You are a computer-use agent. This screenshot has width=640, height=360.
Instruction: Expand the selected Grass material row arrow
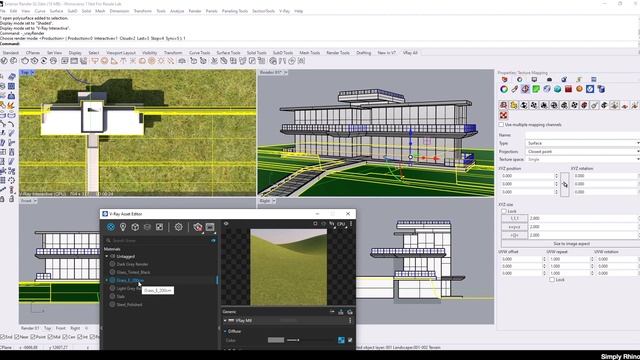107,280
